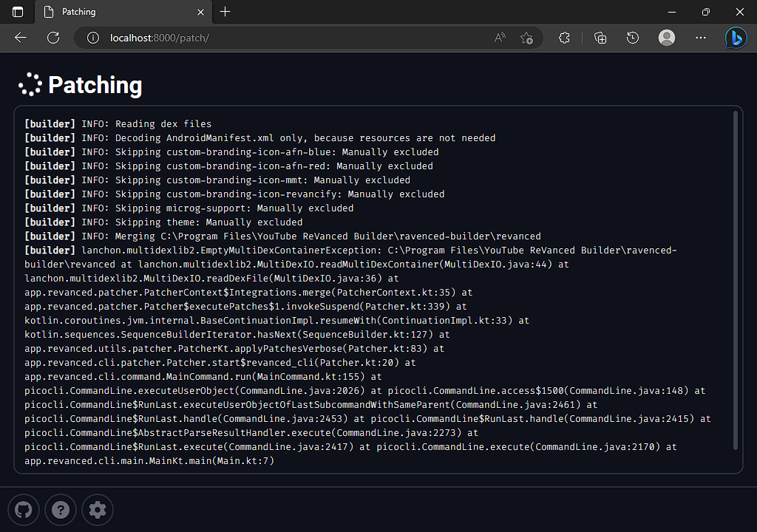Viewport: 757px width, 532px height.
Task: Open the tab actions menu
Action: click(x=16, y=12)
